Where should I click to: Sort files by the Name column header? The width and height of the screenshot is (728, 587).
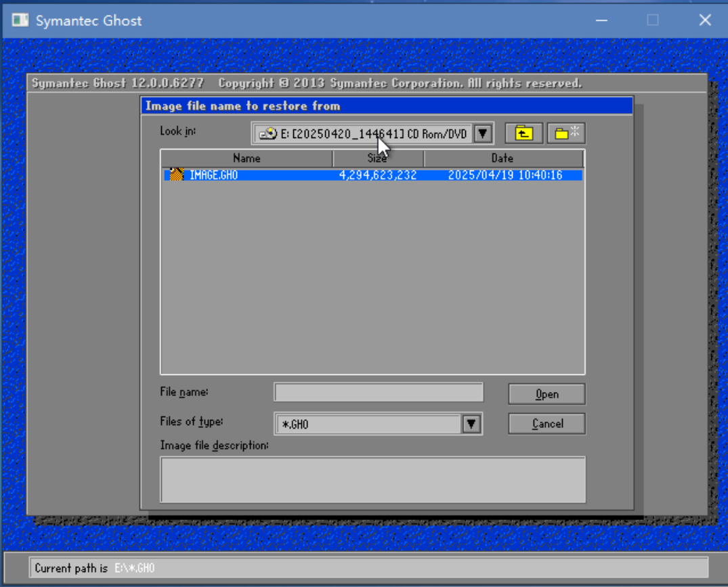pos(247,158)
